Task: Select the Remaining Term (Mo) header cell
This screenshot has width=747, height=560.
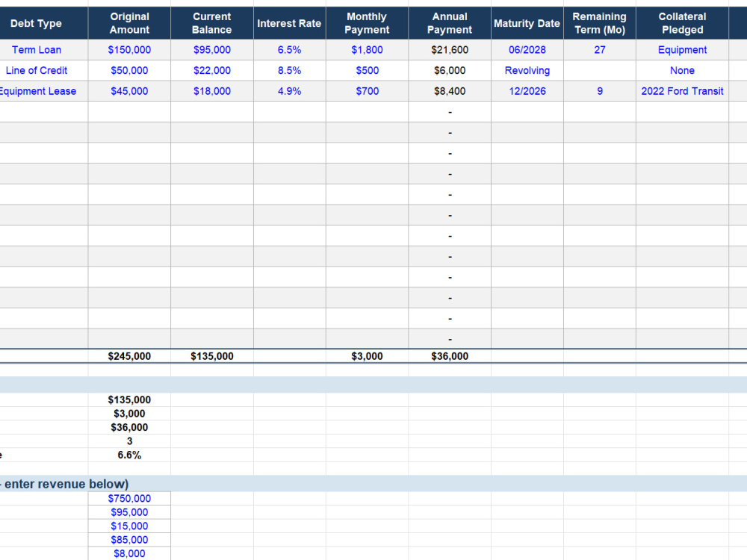Action: (599, 23)
